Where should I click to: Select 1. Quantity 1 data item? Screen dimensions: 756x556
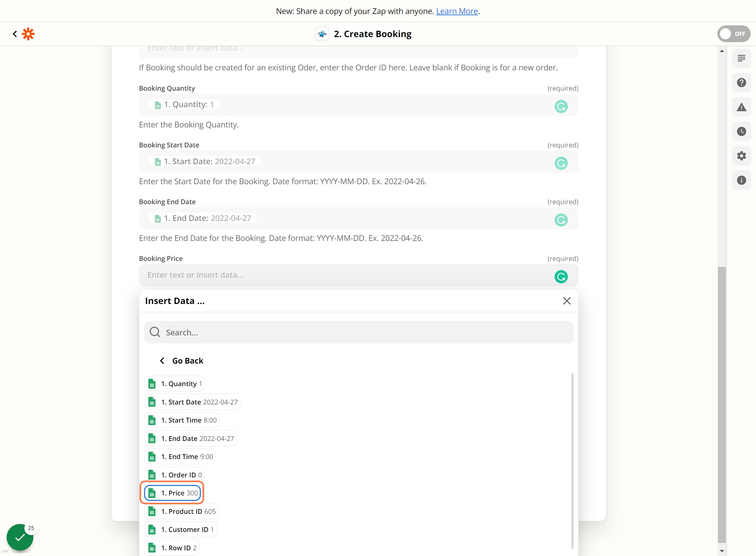pyautogui.click(x=175, y=384)
